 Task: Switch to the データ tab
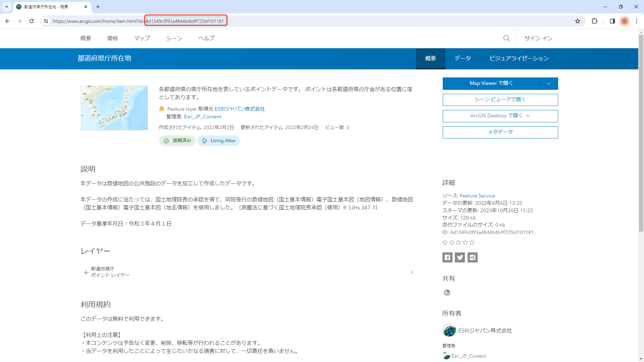(463, 59)
